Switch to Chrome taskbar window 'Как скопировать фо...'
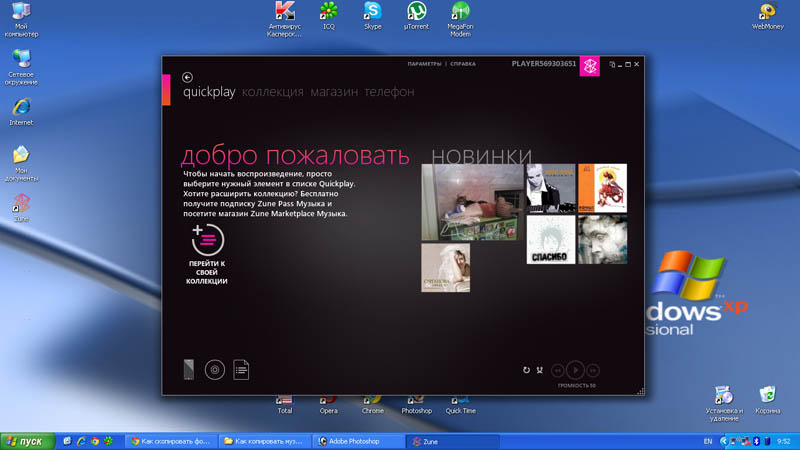Screen dimensions: 800x450 (x=171, y=441)
